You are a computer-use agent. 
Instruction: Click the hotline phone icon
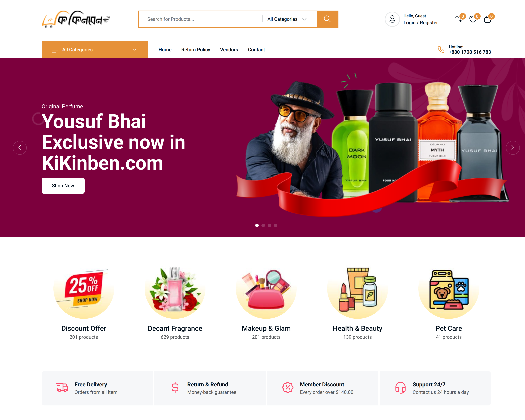coord(441,49)
